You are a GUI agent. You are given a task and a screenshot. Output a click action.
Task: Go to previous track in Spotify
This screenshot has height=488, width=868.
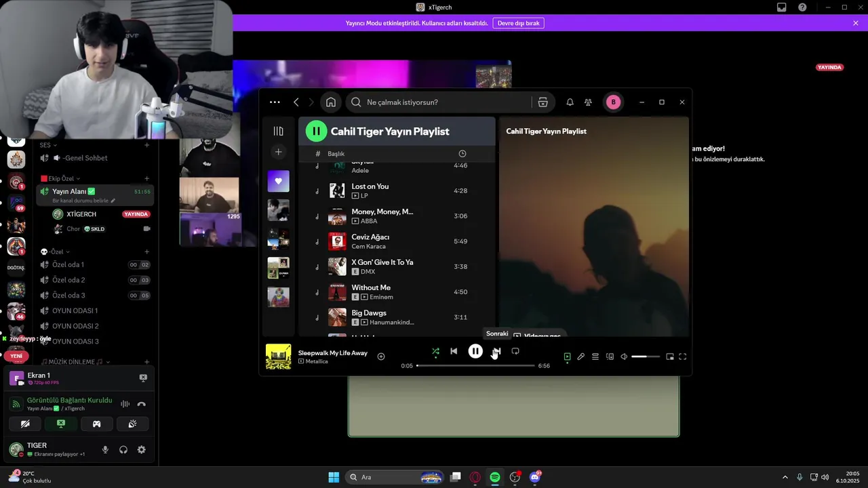pos(454,351)
